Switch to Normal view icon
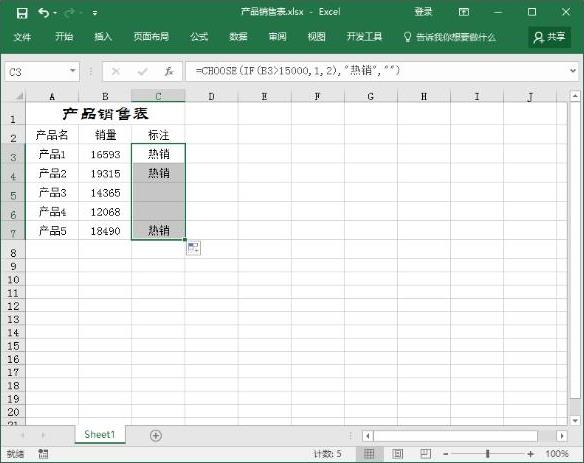The height and width of the screenshot is (463, 584). pyautogui.click(x=369, y=454)
